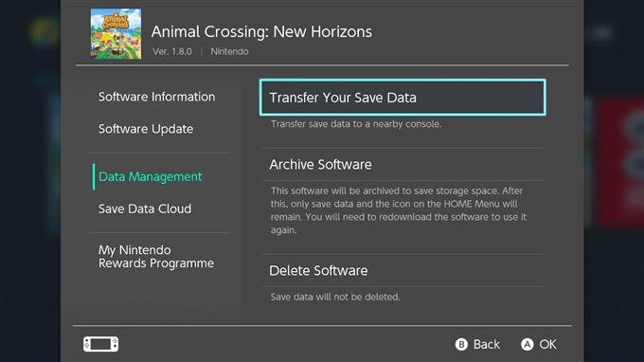644x362 pixels.
Task: Open Software Information section
Action: (x=157, y=97)
